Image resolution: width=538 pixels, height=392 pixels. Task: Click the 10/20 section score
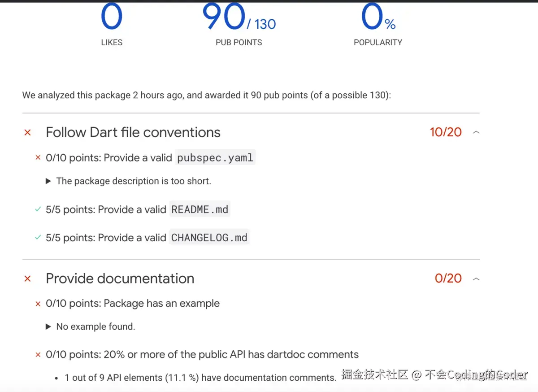coord(446,132)
